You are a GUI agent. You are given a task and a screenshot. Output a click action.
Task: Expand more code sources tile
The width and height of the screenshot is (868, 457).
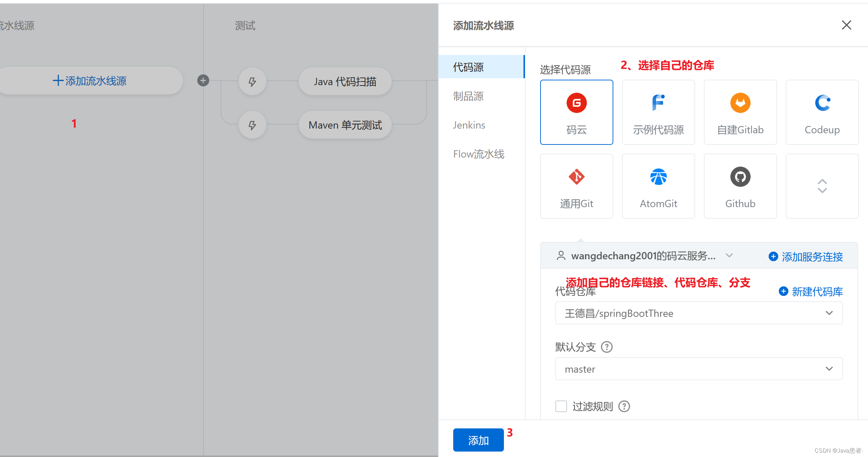pyautogui.click(x=822, y=186)
